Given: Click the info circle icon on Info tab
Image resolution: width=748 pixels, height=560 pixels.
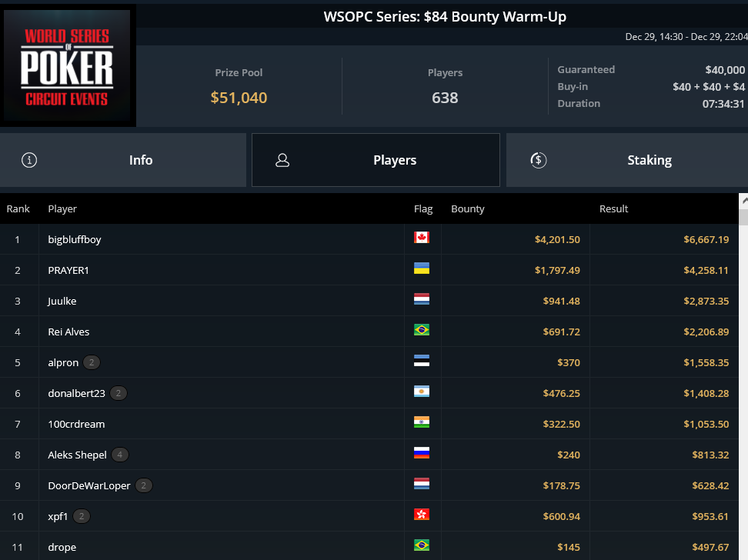Looking at the screenshot, I should (x=29, y=160).
